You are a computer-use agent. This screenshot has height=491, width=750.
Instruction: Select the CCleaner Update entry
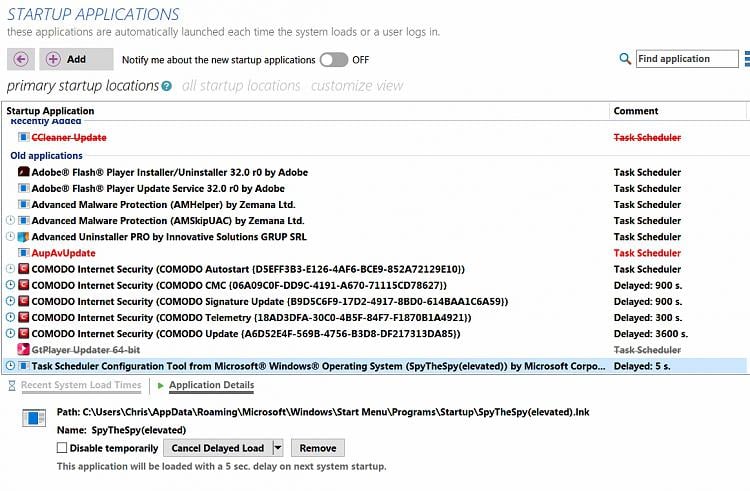point(69,137)
